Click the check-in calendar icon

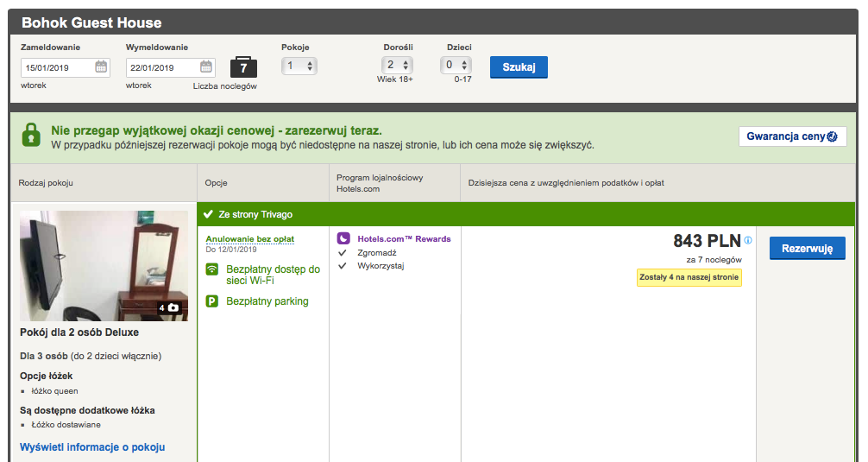click(101, 66)
